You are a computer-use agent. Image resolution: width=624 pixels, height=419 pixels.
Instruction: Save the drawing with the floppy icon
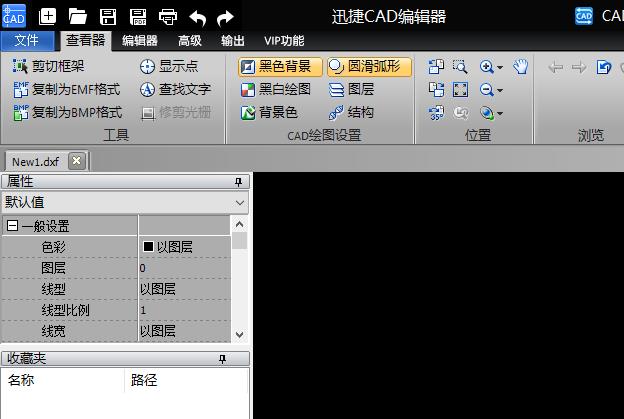tap(108, 17)
